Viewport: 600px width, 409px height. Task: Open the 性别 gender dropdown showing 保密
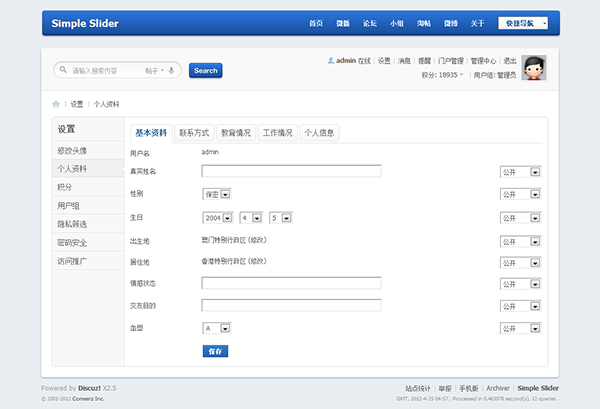(x=217, y=194)
